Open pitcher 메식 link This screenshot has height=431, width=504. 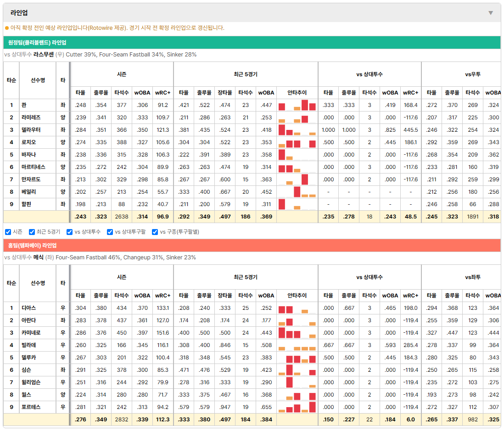(x=38, y=257)
